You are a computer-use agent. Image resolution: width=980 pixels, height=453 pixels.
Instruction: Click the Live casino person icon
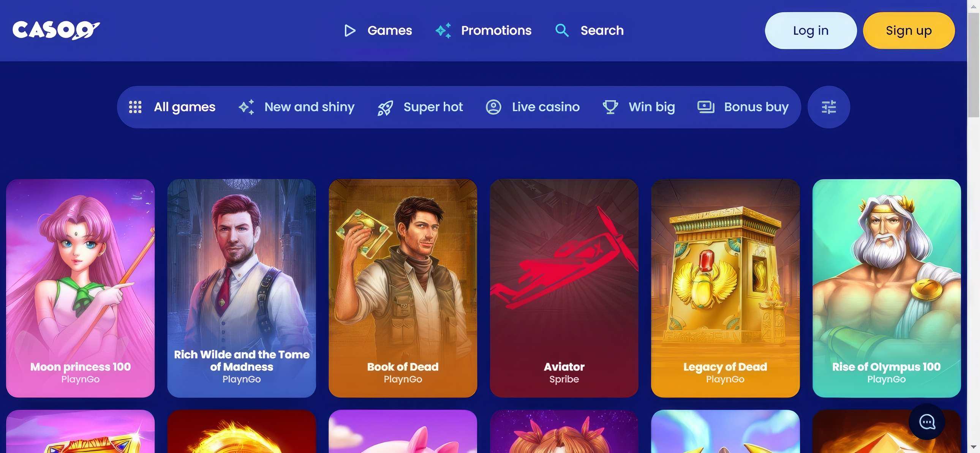(493, 107)
